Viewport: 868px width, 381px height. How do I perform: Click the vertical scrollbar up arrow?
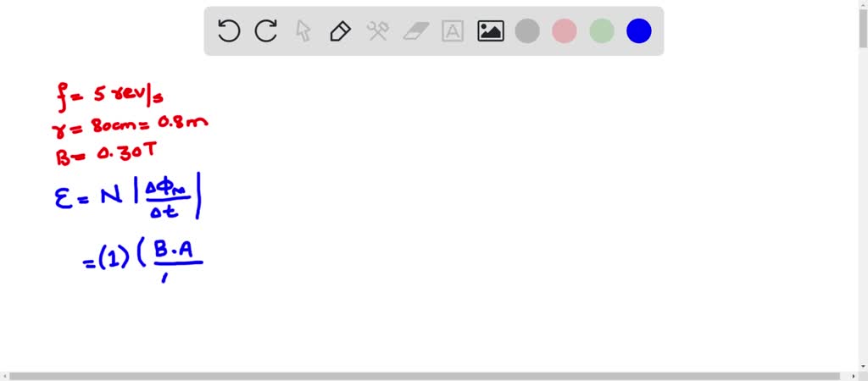pyautogui.click(x=863, y=4)
